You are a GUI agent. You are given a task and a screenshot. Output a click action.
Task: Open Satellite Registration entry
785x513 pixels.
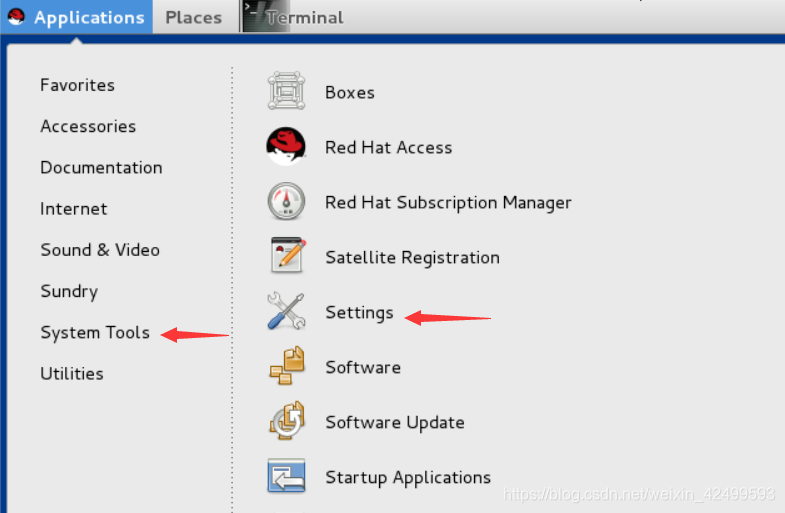(413, 257)
